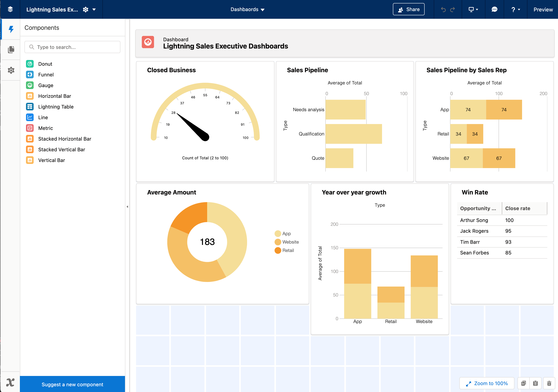
Task: Select the Stacked Vertical Bar component
Action: (x=62, y=149)
